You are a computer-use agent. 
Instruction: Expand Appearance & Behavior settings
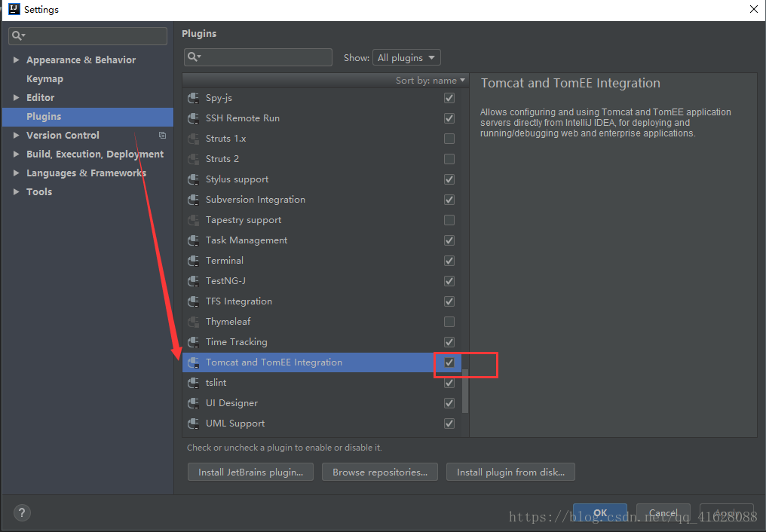point(16,60)
